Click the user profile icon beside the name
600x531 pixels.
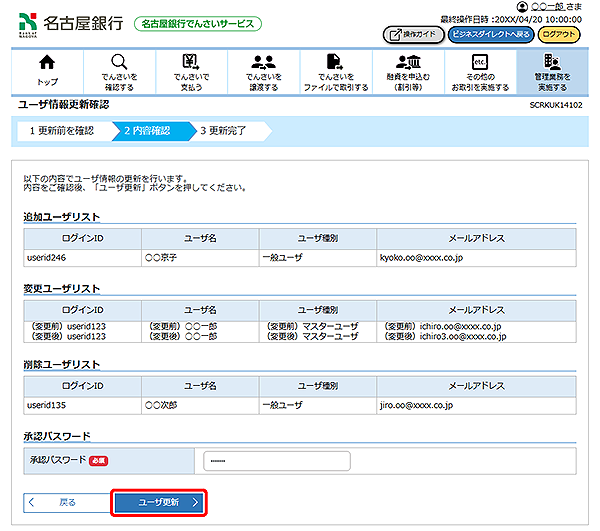[523, 7]
